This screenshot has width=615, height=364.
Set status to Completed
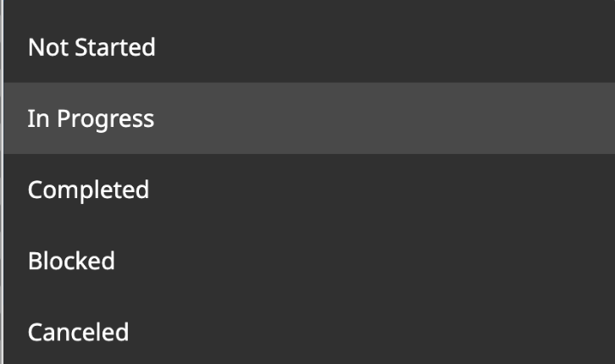[x=309, y=190]
